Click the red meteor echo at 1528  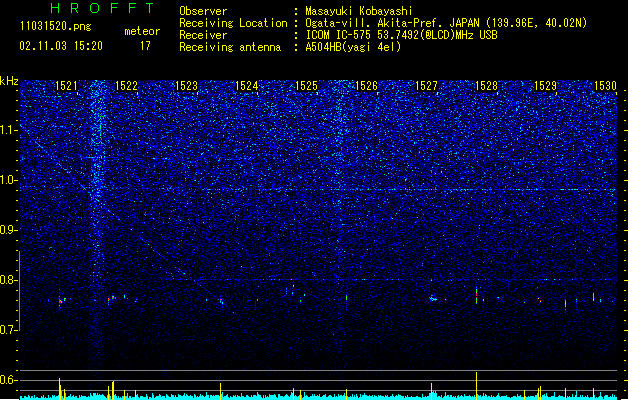tap(477, 295)
